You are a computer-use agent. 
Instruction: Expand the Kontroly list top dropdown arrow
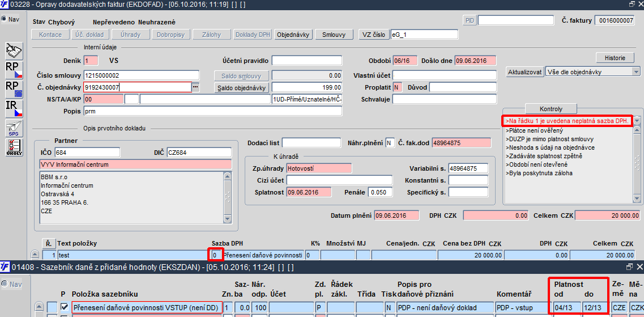click(637, 121)
